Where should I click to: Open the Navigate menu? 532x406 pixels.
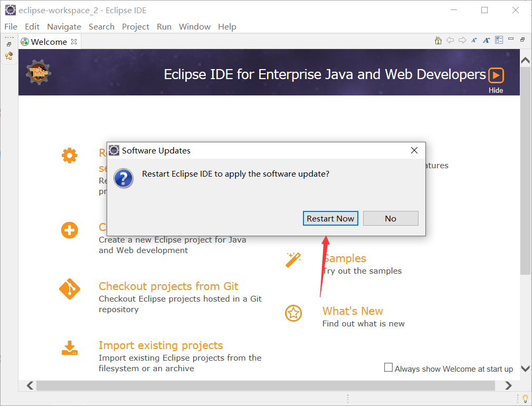coord(64,27)
